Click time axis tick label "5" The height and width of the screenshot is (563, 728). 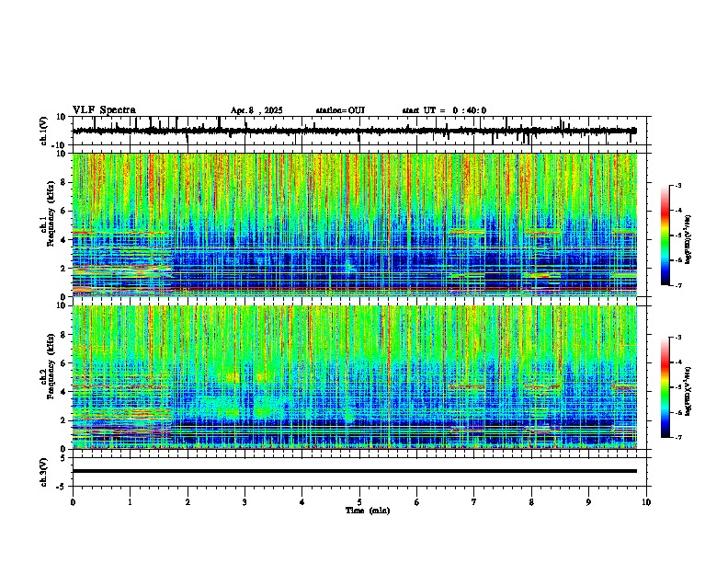point(359,502)
